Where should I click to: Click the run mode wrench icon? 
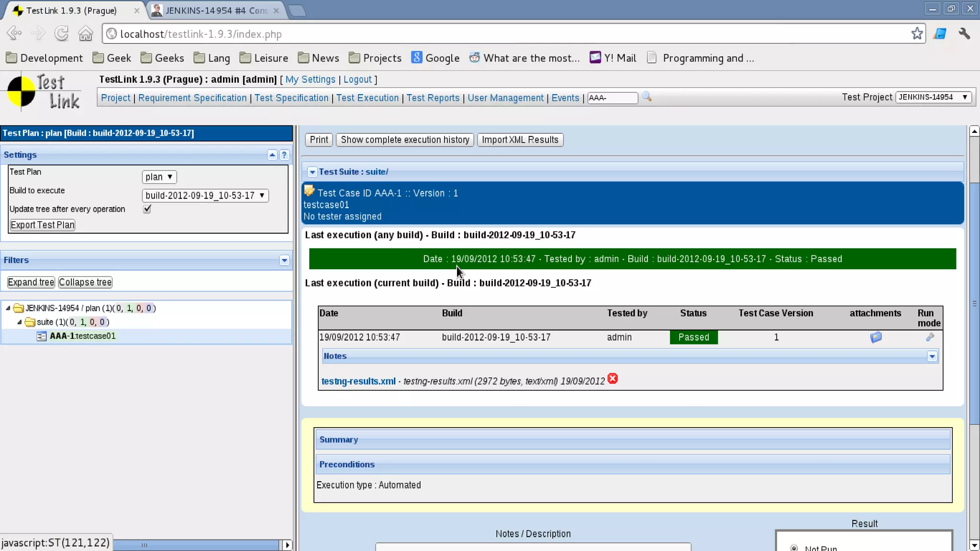coord(930,337)
